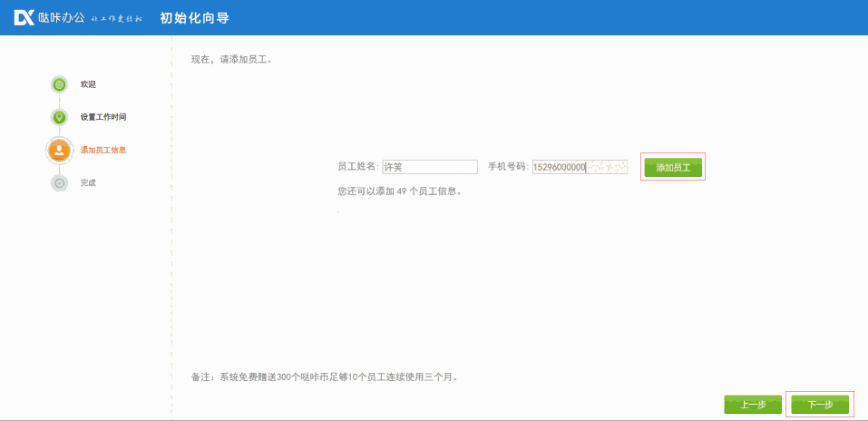Click the 备注 note about 300个哒咔币
The height and width of the screenshot is (421, 868).
[x=325, y=377]
